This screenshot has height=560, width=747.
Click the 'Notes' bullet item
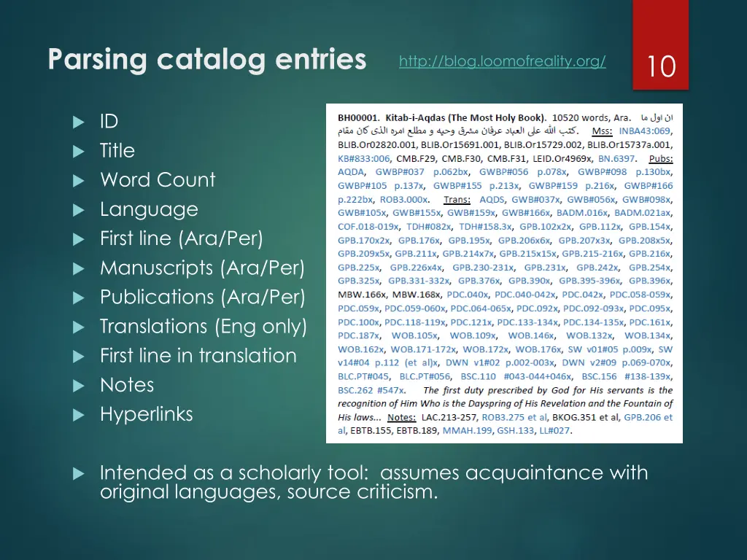(x=127, y=385)
